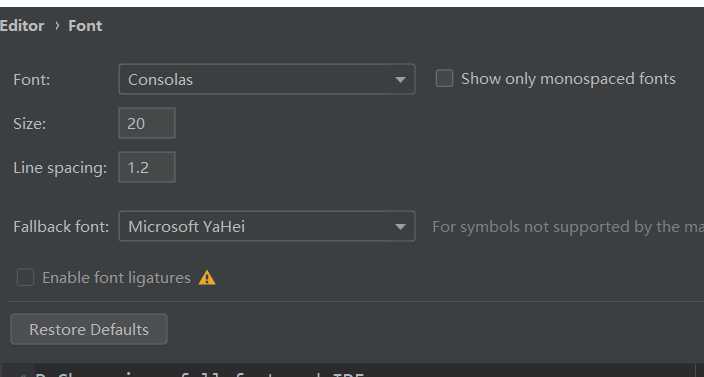The image size is (704, 377).
Task: Select Font in the breadcrumb path
Action: click(85, 26)
